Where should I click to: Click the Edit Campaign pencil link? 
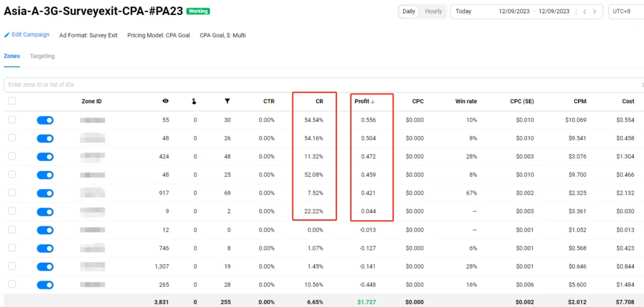point(27,35)
